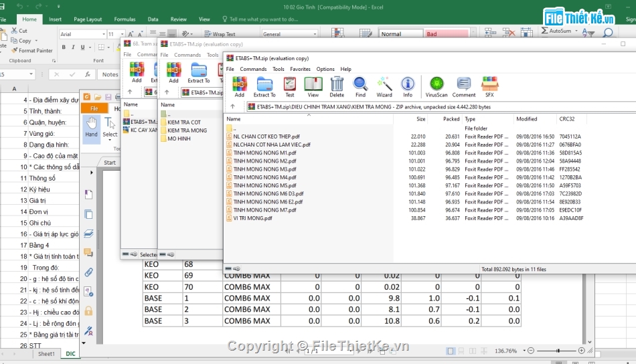Switch to Excel Page Layout tab
The image size is (636, 364).
click(88, 19)
